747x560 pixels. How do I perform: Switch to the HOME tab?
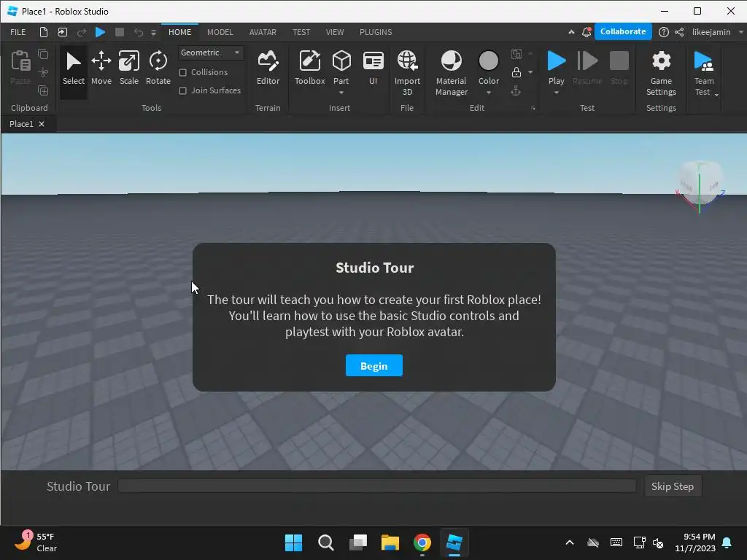(179, 32)
